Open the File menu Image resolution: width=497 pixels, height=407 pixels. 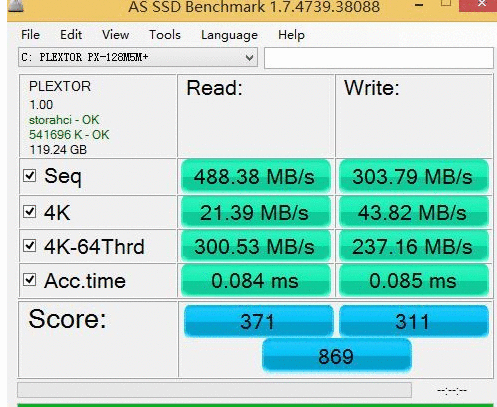[30, 35]
